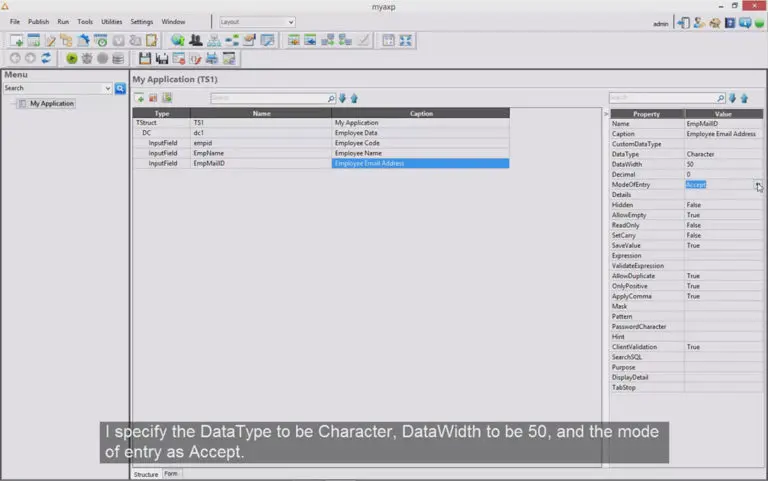The height and width of the screenshot is (481, 768).
Task: Click the database stack icon
Action: tap(118, 59)
